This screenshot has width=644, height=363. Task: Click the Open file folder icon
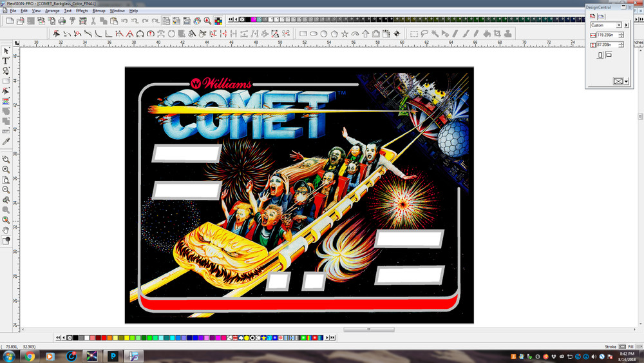coord(20,21)
